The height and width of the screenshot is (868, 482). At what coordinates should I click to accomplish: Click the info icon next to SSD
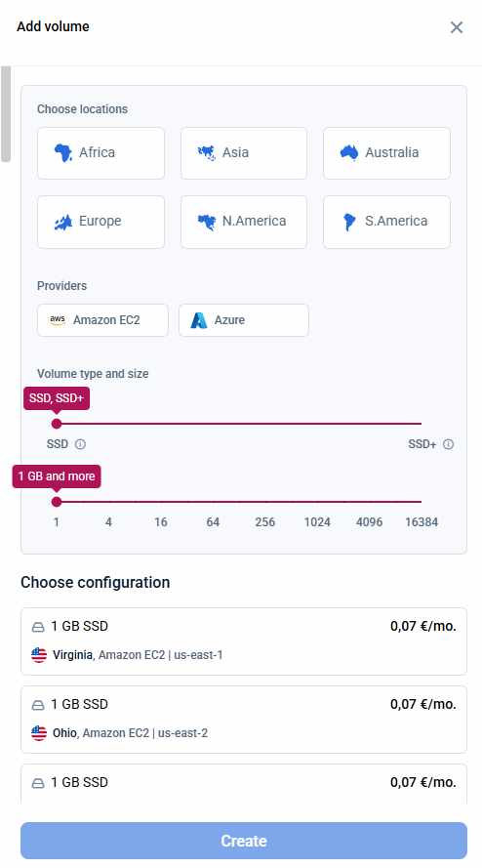pyautogui.click(x=80, y=444)
